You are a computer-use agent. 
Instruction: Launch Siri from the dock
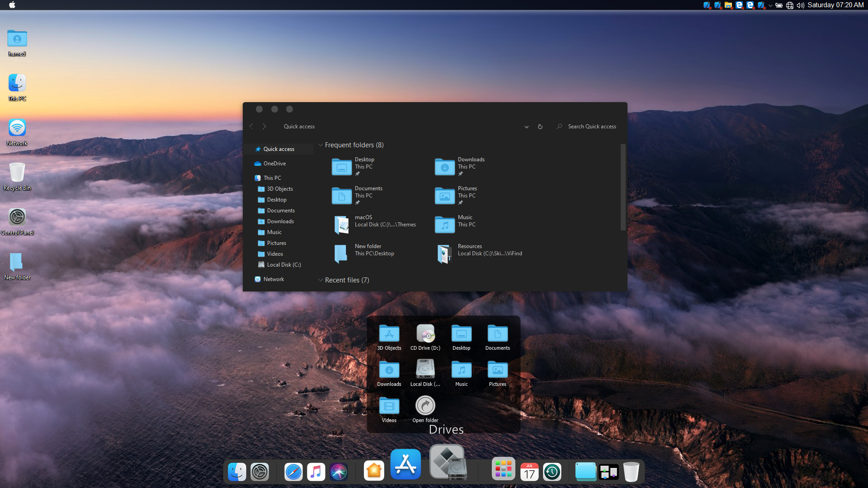pos(339,472)
